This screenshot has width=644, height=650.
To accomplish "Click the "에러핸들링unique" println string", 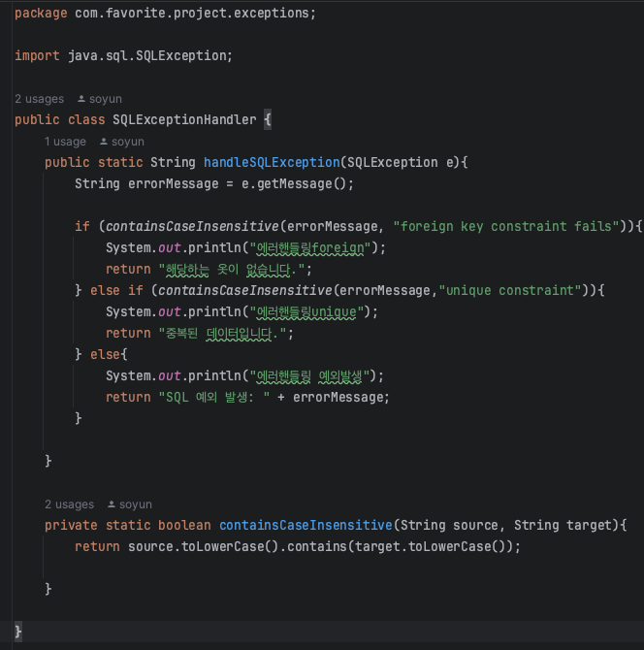I will [x=306, y=312].
